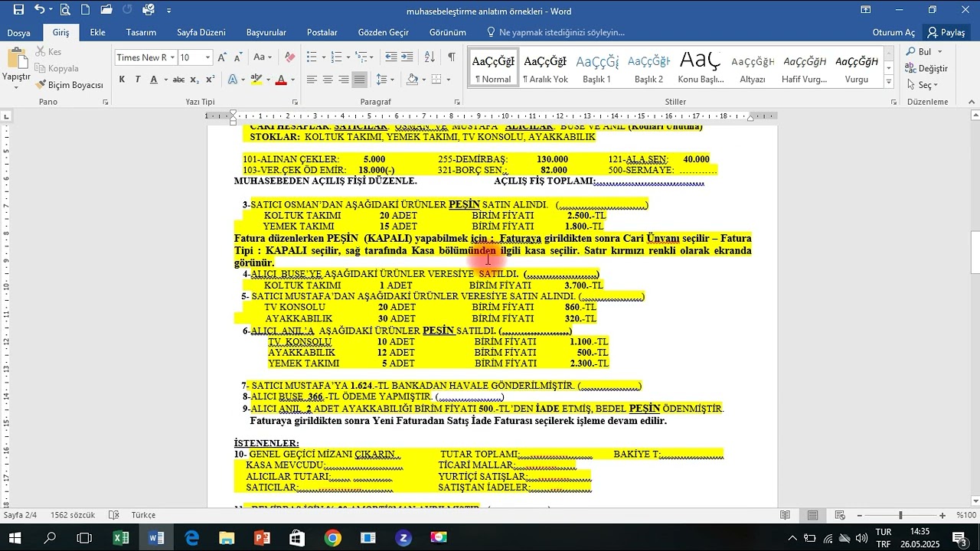Open File Explorer from the taskbar
The width and height of the screenshot is (980, 551).
coord(227,538)
